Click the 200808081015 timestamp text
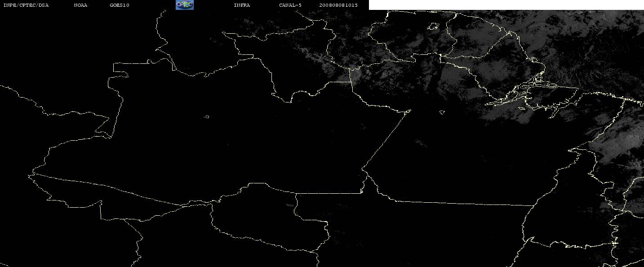 pos(338,5)
